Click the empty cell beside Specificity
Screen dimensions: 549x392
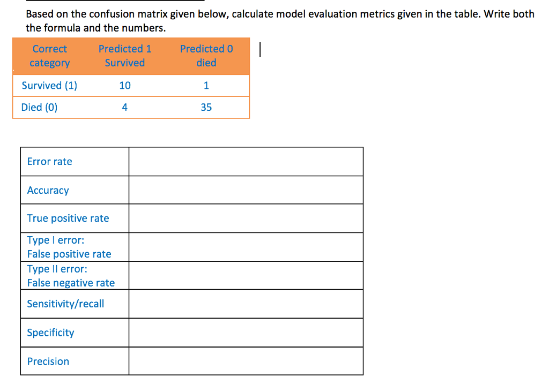pos(246,333)
